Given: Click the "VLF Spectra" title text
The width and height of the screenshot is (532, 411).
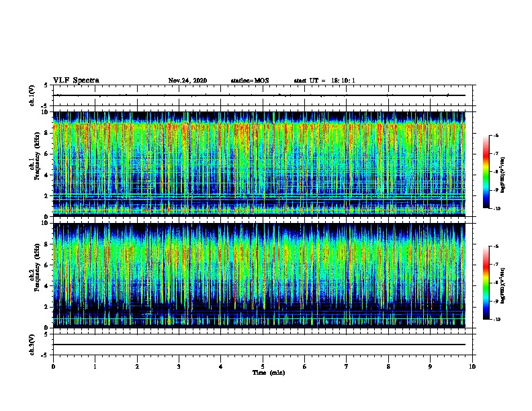Looking at the screenshot, I should (x=76, y=81).
